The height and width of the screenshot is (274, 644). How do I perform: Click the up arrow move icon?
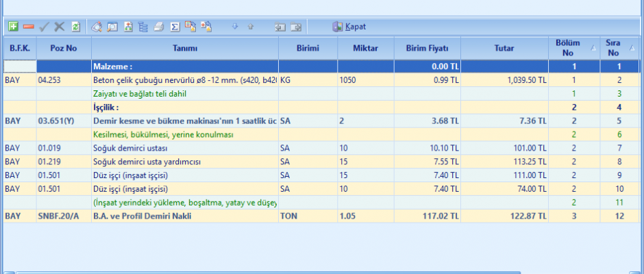pos(251,27)
